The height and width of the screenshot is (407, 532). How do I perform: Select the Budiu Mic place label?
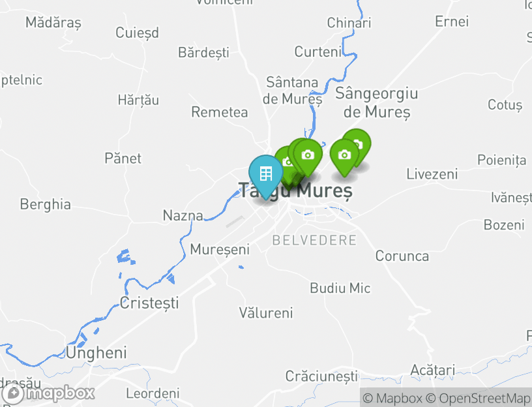click(x=340, y=288)
